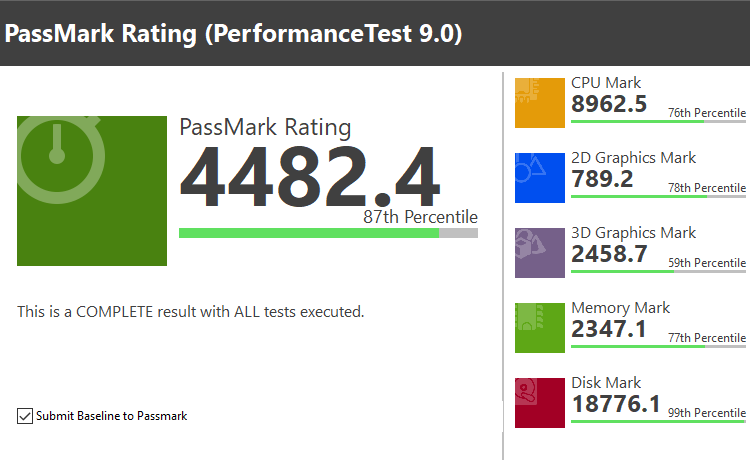Viewport: 750px width, 462px height.
Task: Click the 3D Graphics Mark percentile bar
Action: point(658,272)
